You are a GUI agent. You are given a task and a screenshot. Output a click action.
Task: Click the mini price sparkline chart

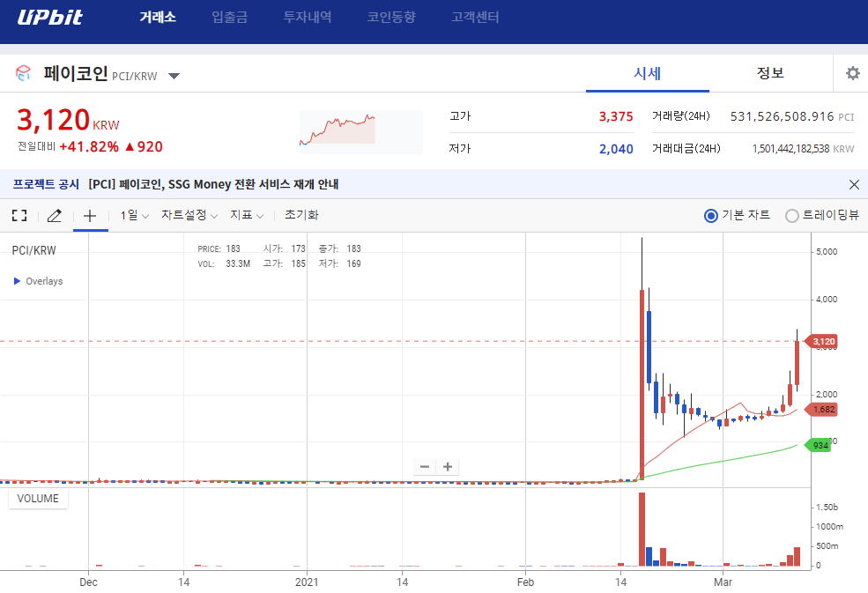point(361,132)
